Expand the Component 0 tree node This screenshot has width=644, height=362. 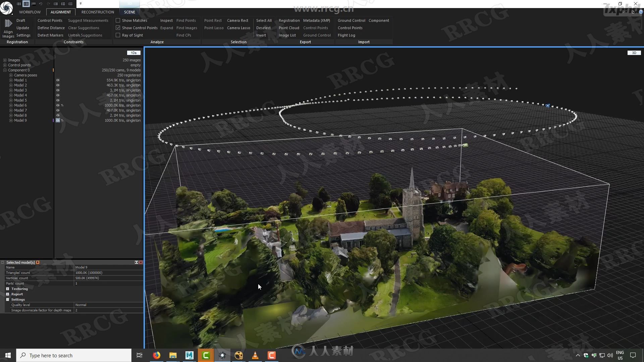[x=5, y=70]
